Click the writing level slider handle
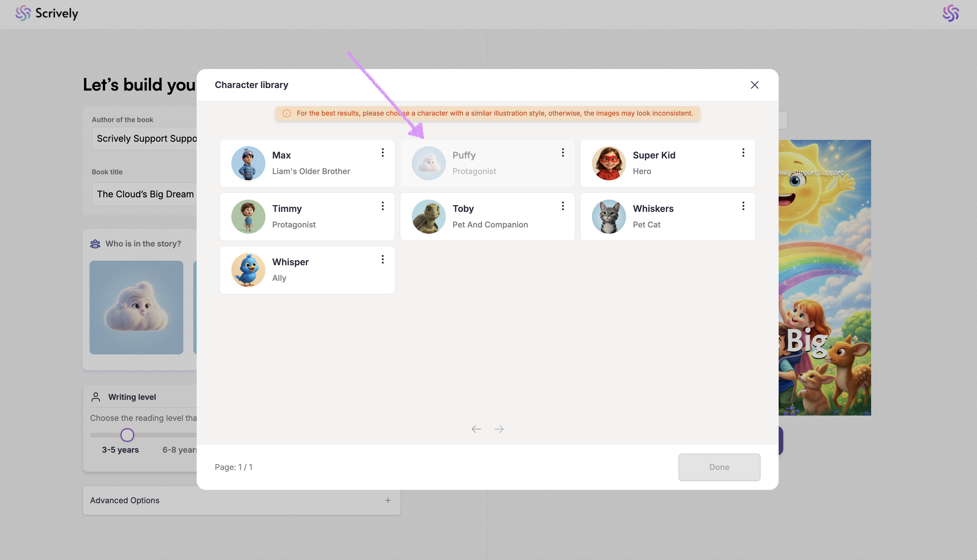This screenshot has height=560, width=977. click(127, 435)
